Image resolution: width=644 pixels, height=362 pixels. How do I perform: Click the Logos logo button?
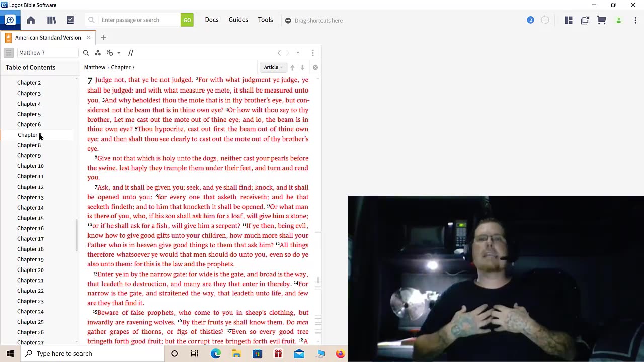coord(10,20)
